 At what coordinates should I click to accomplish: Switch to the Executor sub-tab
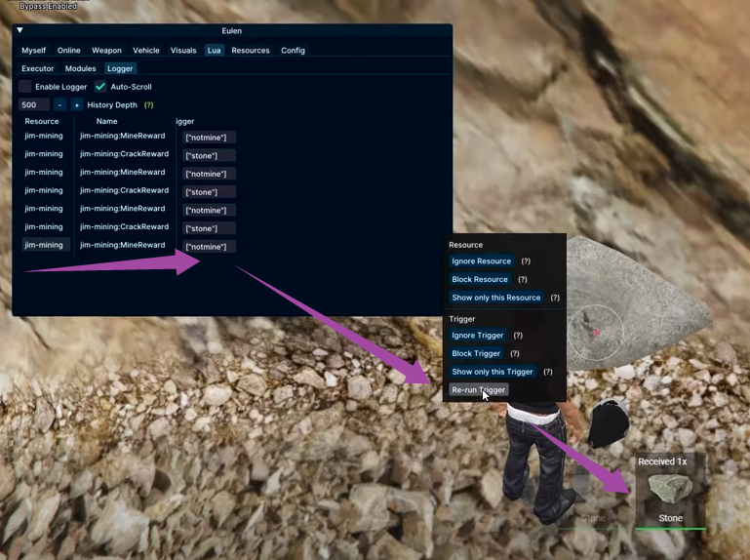pyautogui.click(x=38, y=68)
